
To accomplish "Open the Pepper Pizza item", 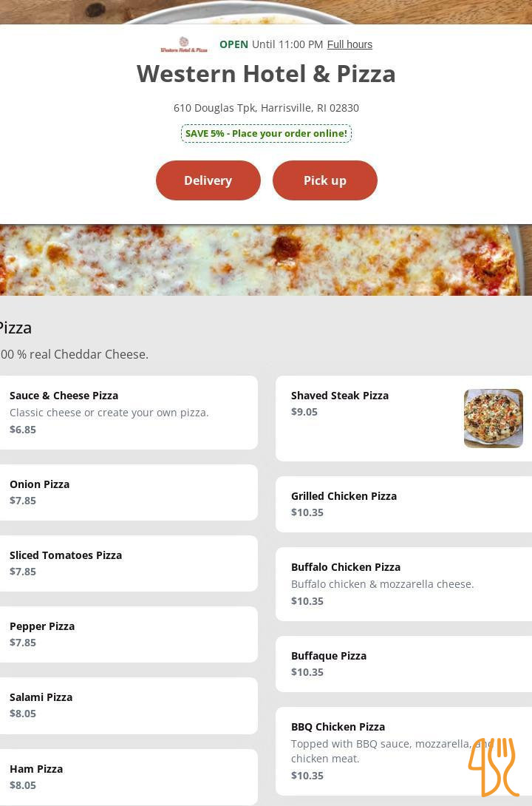I will [x=128, y=634].
